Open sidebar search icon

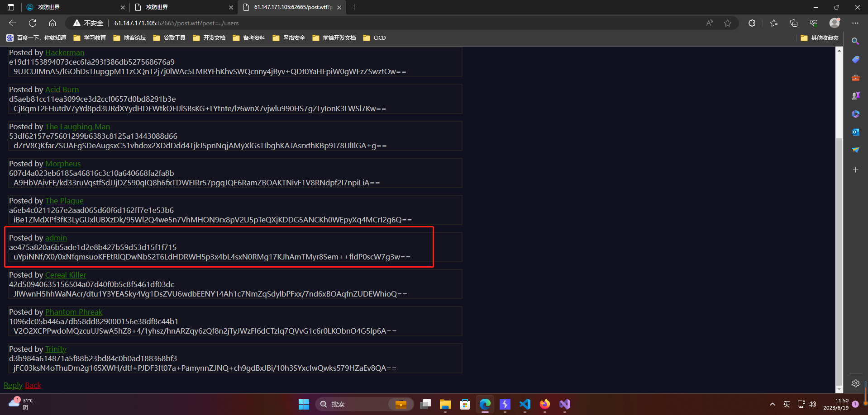tap(855, 41)
